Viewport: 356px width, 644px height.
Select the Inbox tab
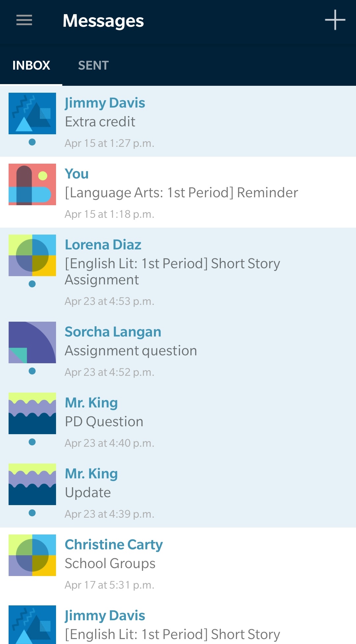click(x=31, y=65)
